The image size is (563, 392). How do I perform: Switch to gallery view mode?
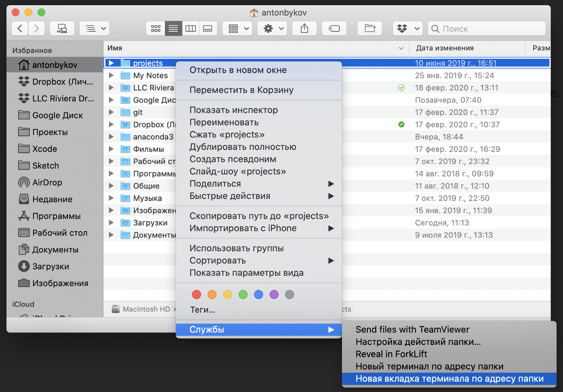[x=208, y=29]
